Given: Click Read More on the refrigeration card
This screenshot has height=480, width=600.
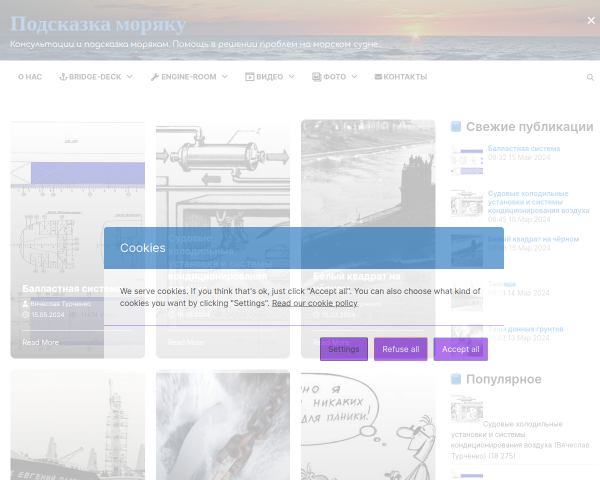Looking at the screenshot, I should (x=186, y=342).
